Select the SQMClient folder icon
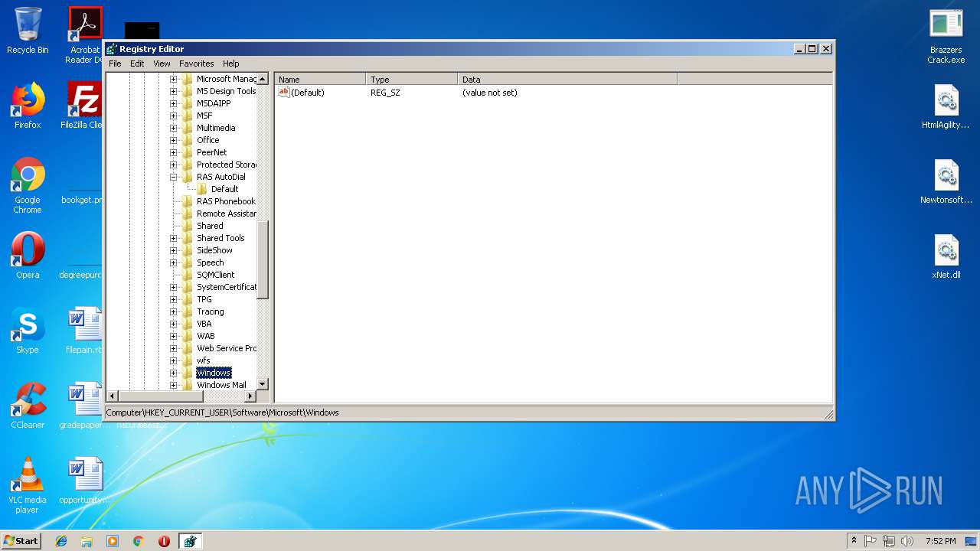The width and height of the screenshot is (980, 551). click(188, 275)
